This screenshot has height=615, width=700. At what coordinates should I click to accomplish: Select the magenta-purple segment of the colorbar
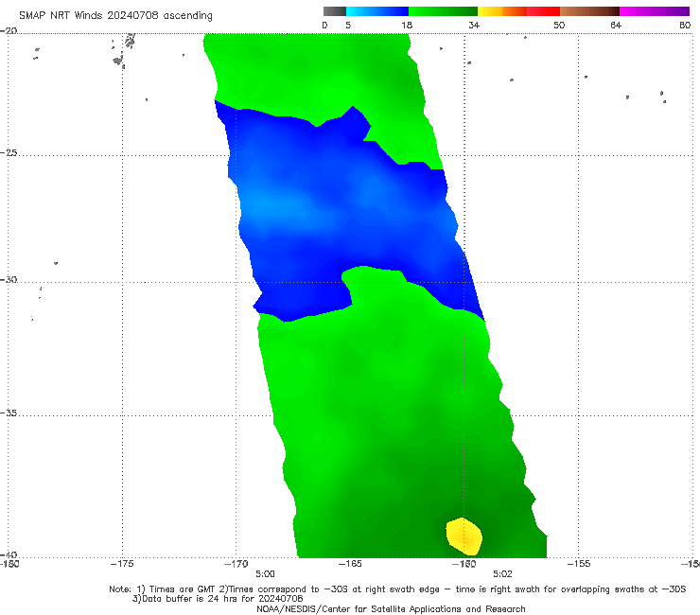click(655, 11)
